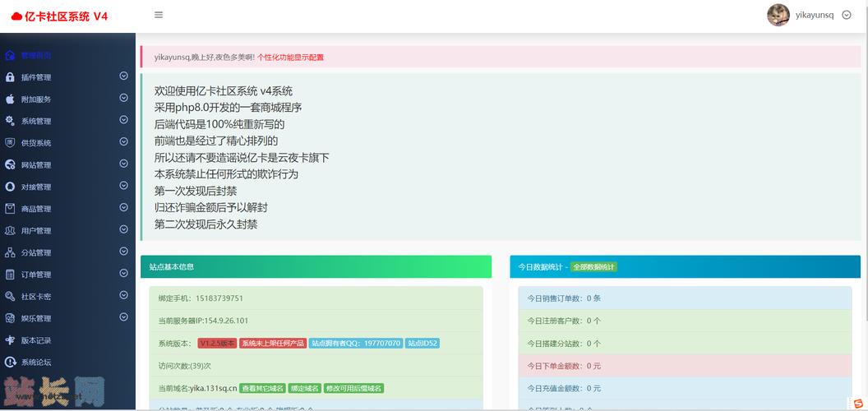This screenshot has width=868, height=411.
Task: Click the globe icon for 网站管理
Action: [x=9, y=164]
